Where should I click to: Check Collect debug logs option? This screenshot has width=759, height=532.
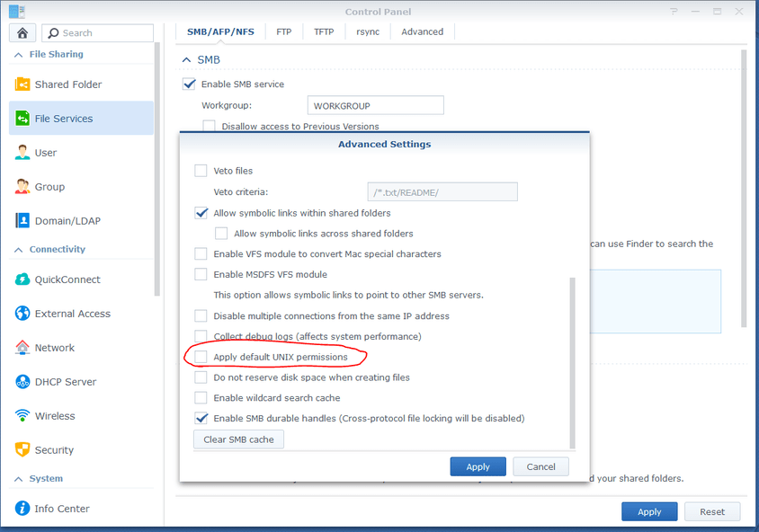[201, 336]
